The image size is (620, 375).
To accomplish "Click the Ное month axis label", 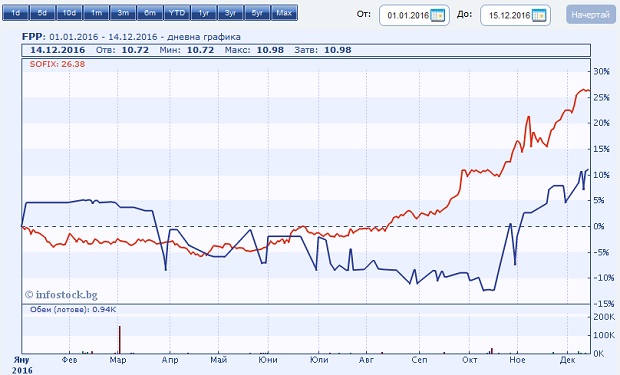I will coord(517,360).
